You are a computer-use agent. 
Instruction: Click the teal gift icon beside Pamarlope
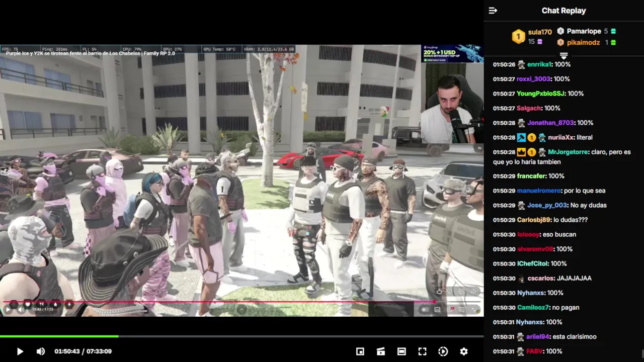[613, 31]
